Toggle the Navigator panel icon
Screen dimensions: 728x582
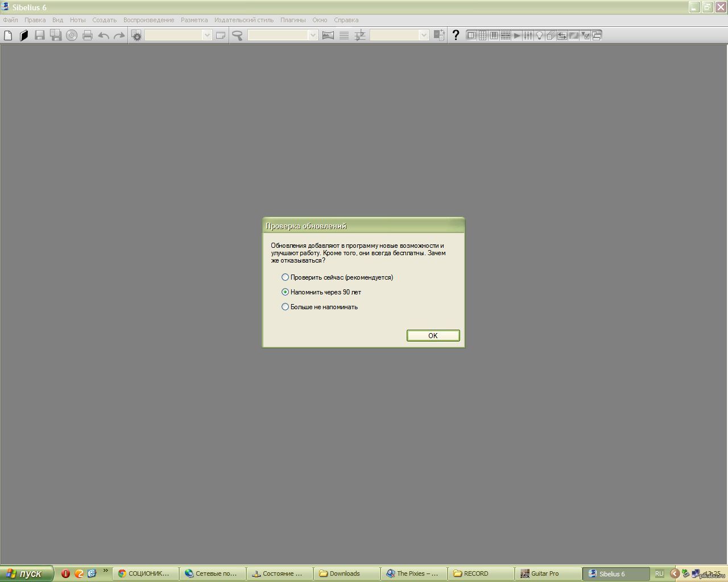point(471,35)
